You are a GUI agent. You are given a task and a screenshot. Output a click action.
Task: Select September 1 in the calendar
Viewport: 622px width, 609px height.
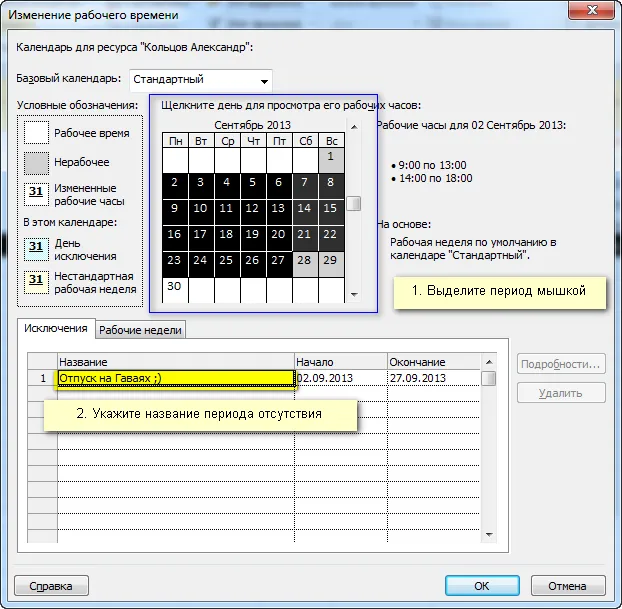pos(331,160)
